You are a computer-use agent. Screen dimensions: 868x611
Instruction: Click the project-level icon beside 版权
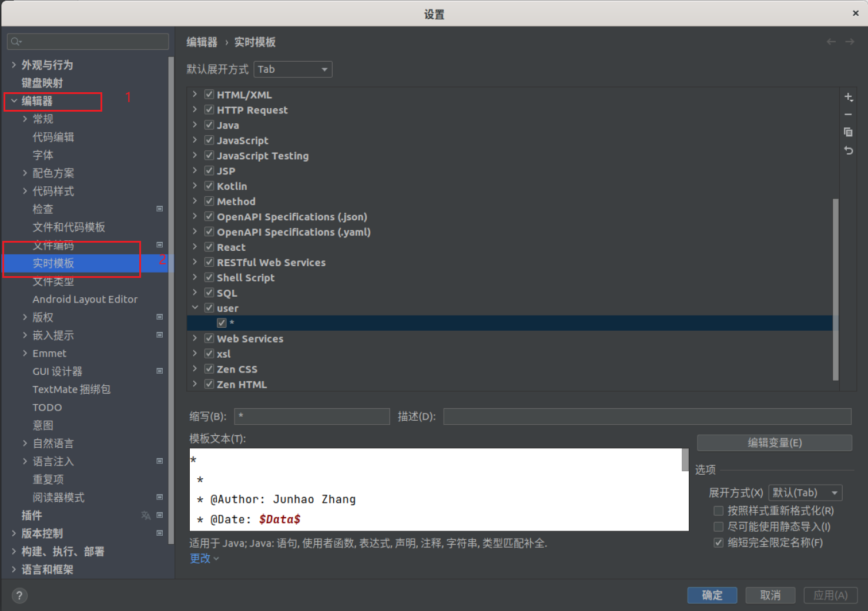point(159,317)
